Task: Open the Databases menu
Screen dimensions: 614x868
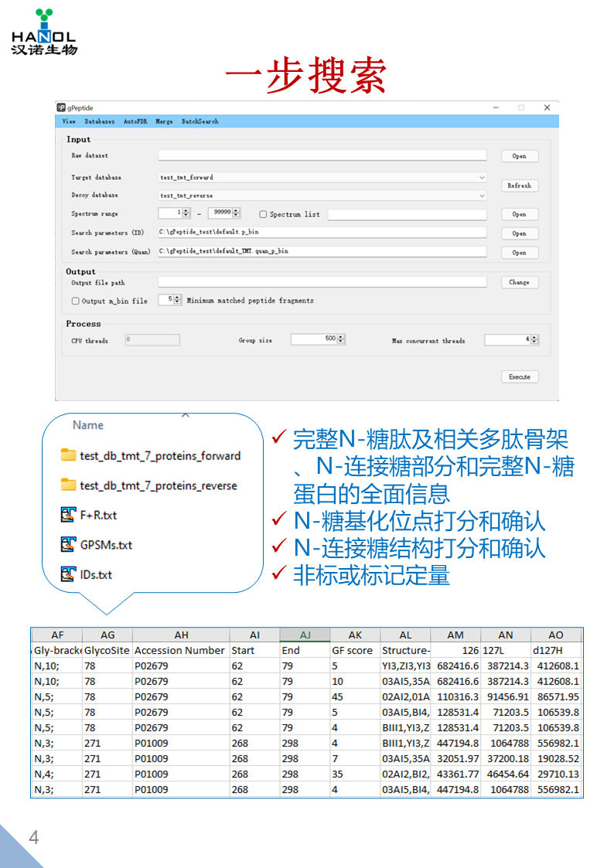Action: (x=100, y=121)
